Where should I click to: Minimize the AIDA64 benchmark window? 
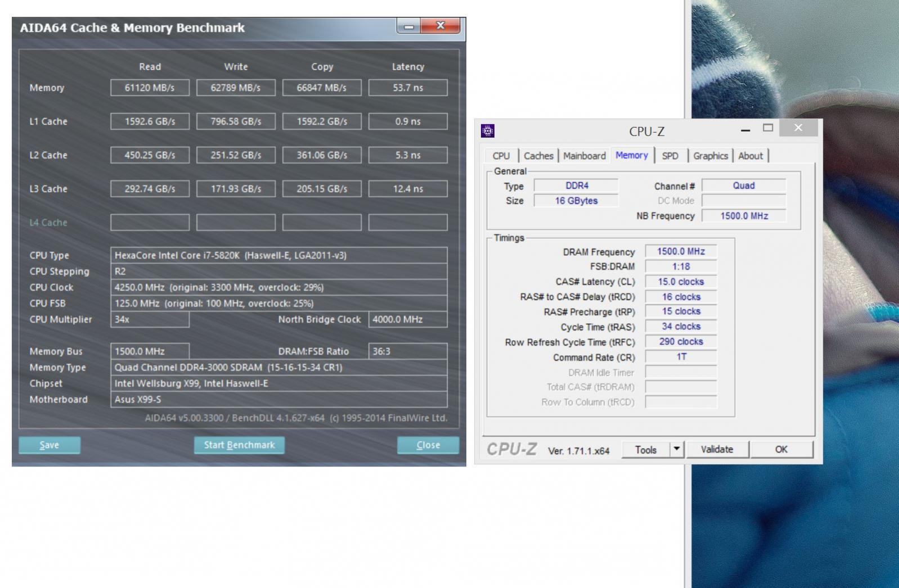(409, 26)
